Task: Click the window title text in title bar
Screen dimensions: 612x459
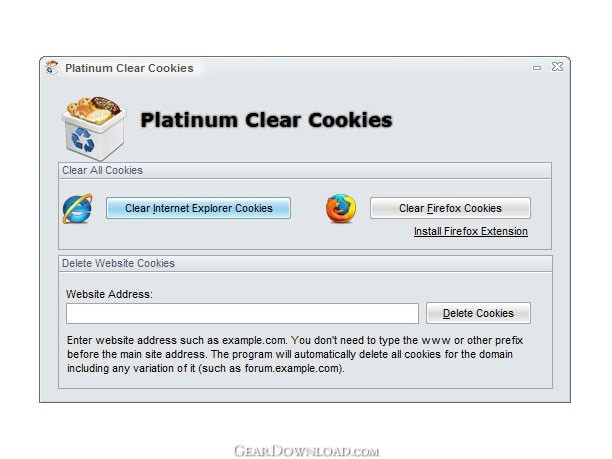Action: click(129, 68)
